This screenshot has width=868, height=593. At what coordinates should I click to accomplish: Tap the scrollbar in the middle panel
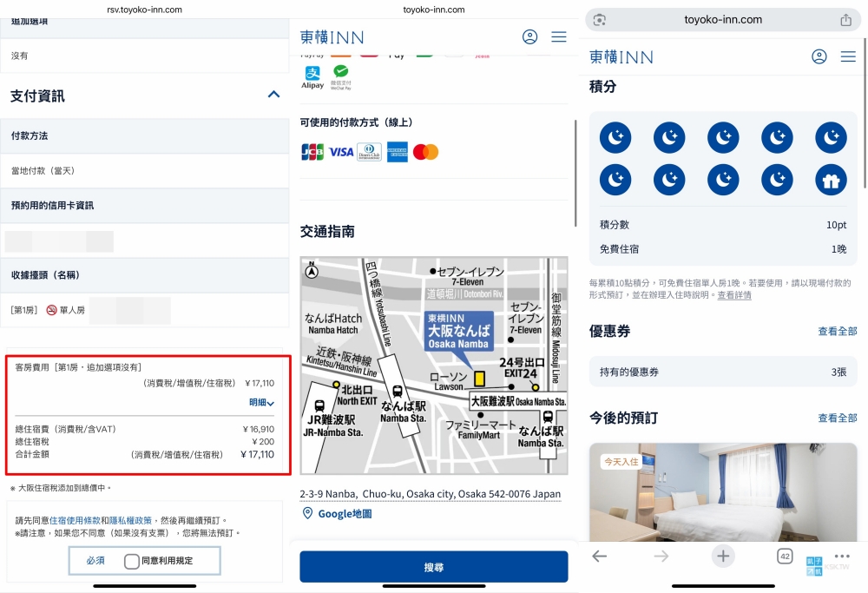[575, 173]
